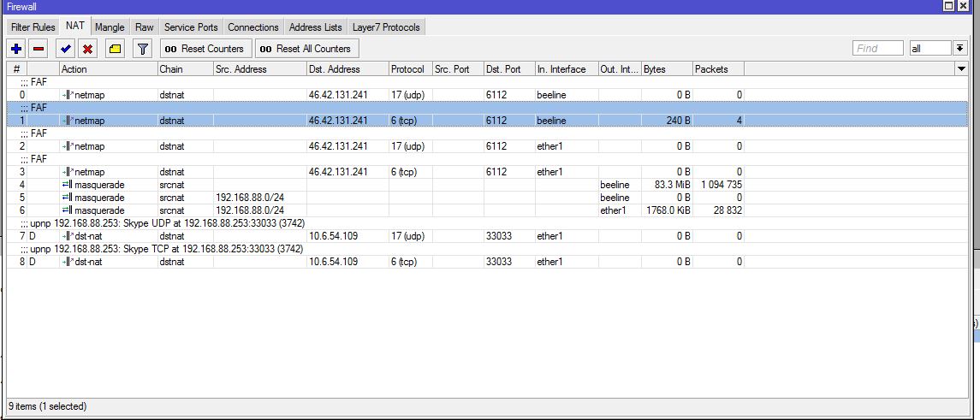Image resolution: width=980 pixels, height=420 pixels.
Task: Click Reset All Counters button
Action: [x=307, y=49]
